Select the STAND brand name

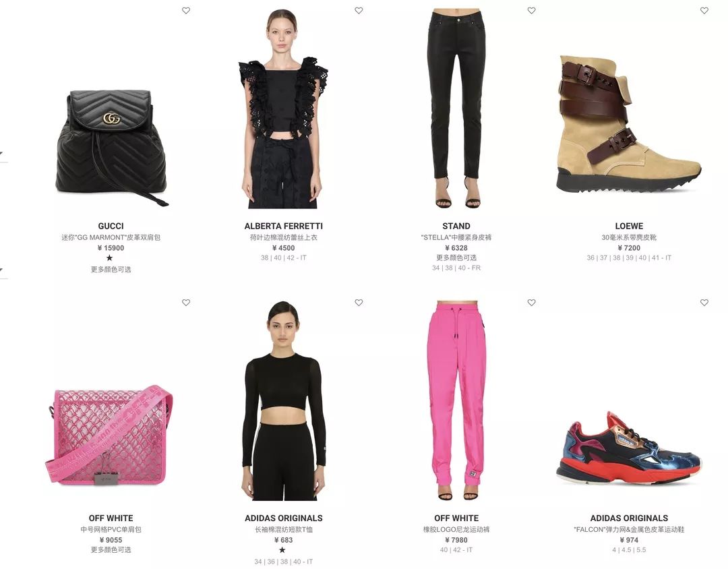456,226
